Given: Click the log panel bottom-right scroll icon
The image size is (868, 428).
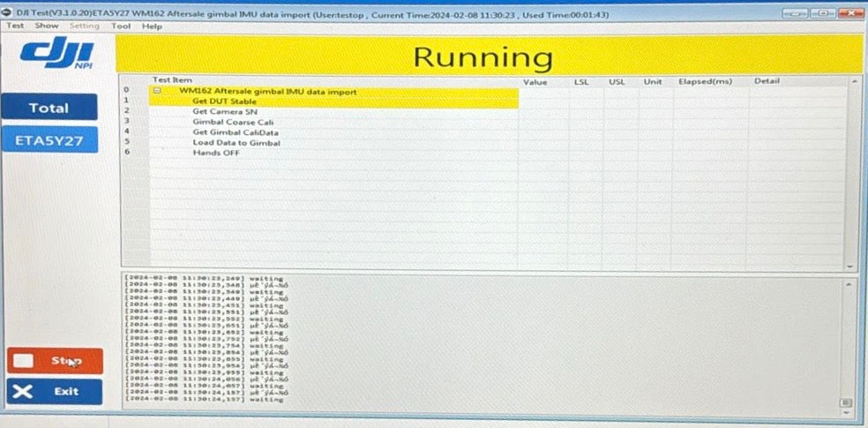Looking at the screenshot, I should pyautogui.click(x=848, y=402).
